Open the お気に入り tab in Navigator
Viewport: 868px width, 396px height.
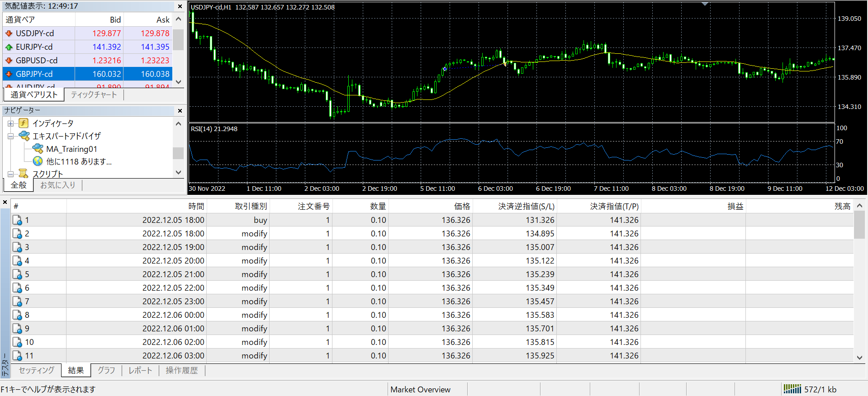57,185
